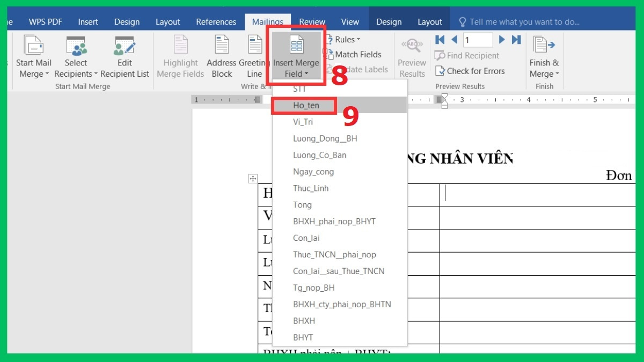This screenshot has height=362, width=644.
Task: Toggle Highlight Merge Fields
Action: pyautogui.click(x=180, y=56)
